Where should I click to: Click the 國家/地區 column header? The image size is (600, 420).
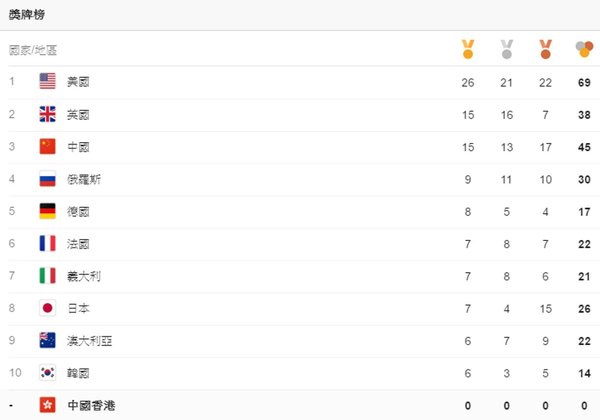click(33, 50)
